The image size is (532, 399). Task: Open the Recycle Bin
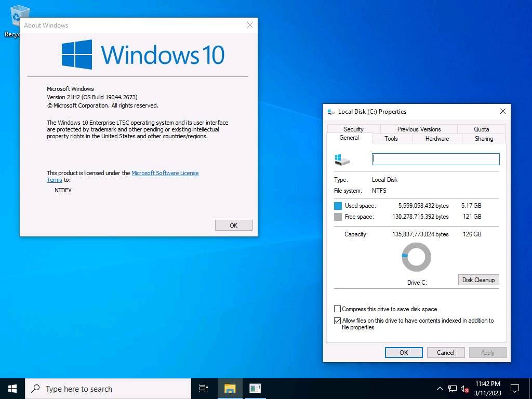pos(19,16)
